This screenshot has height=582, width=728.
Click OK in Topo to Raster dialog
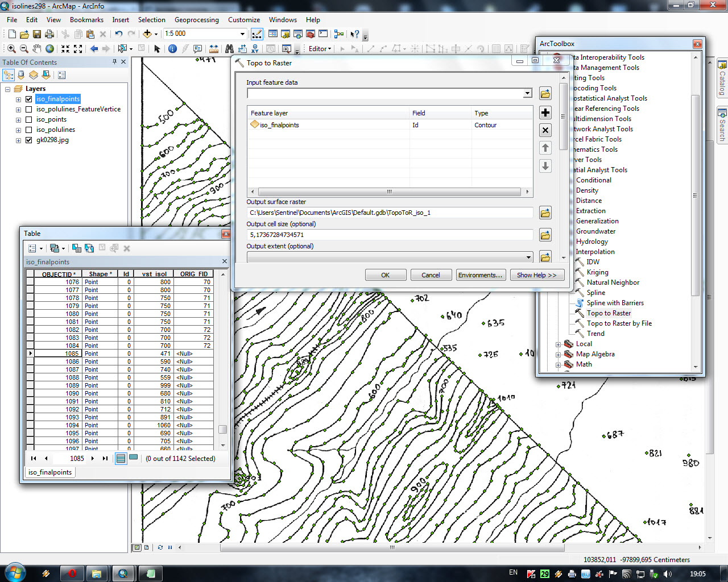pyautogui.click(x=385, y=275)
